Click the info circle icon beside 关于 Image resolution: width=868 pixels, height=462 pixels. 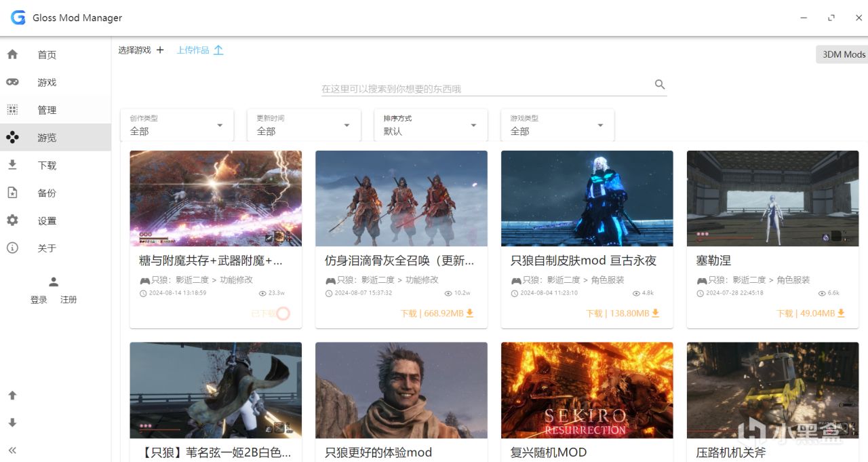coord(12,248)
